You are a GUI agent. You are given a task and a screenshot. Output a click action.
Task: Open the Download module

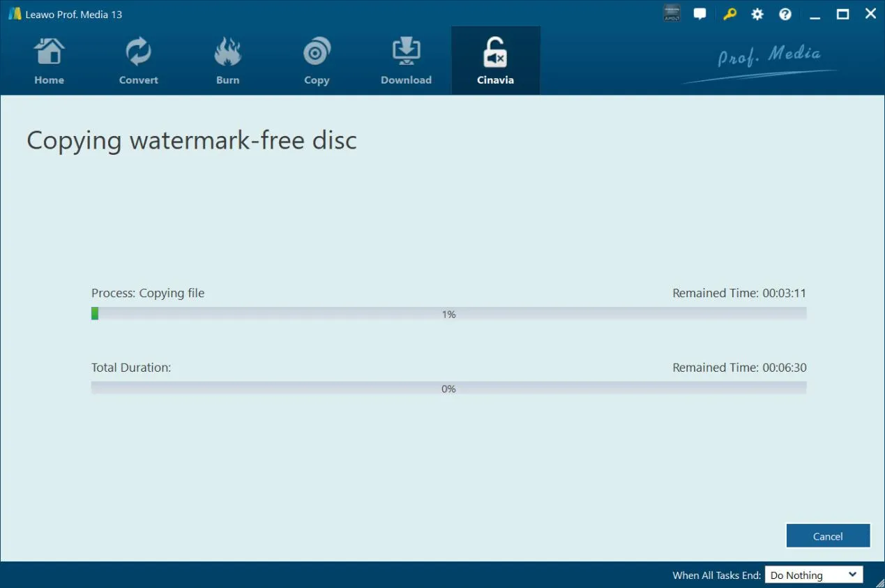(406, 61)
